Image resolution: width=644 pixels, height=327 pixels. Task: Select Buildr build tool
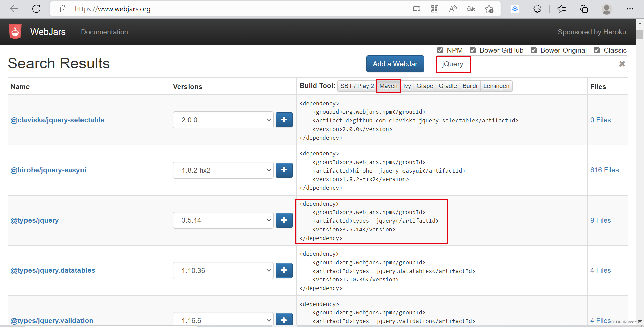[x=470, y=86]
